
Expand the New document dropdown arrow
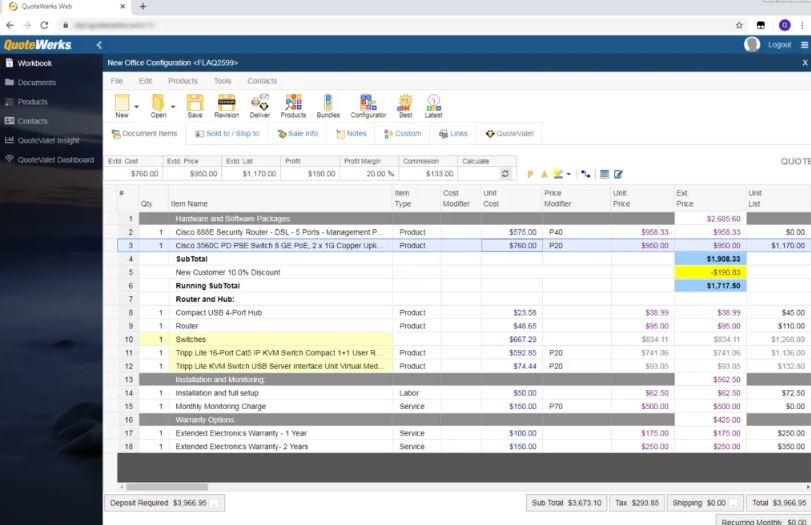point(137,107)
